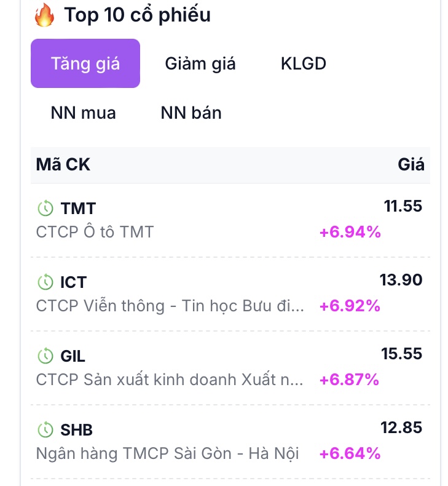Select the Tăng giá tab
The image size is (448, 486).
pyautogui.click(x=85, y=63)
